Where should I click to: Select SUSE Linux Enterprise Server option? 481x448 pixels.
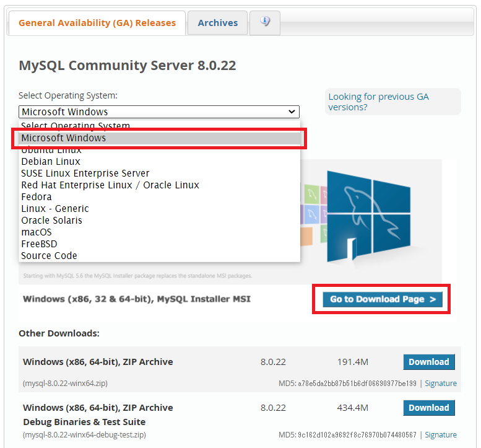[160, 173]
